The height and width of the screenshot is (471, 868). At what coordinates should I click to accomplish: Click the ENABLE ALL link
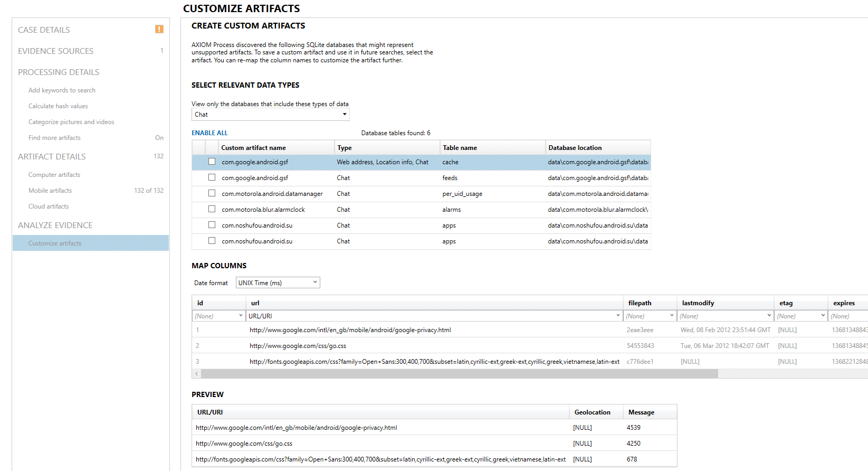(209, 133)
